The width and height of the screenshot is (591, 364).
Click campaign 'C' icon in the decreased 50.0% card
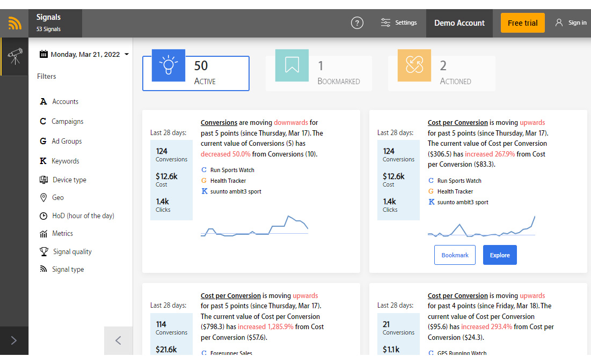click(x=204, y=170)
